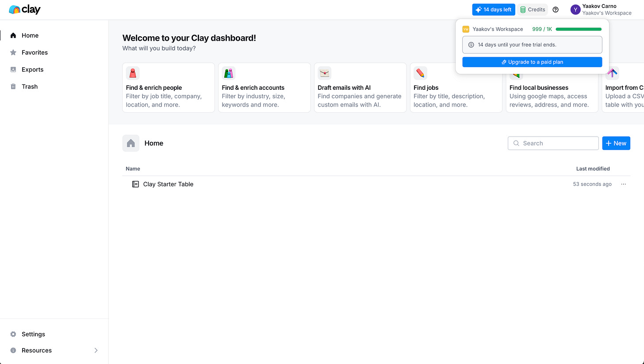Click 14 days until trial ends notice

532,45
